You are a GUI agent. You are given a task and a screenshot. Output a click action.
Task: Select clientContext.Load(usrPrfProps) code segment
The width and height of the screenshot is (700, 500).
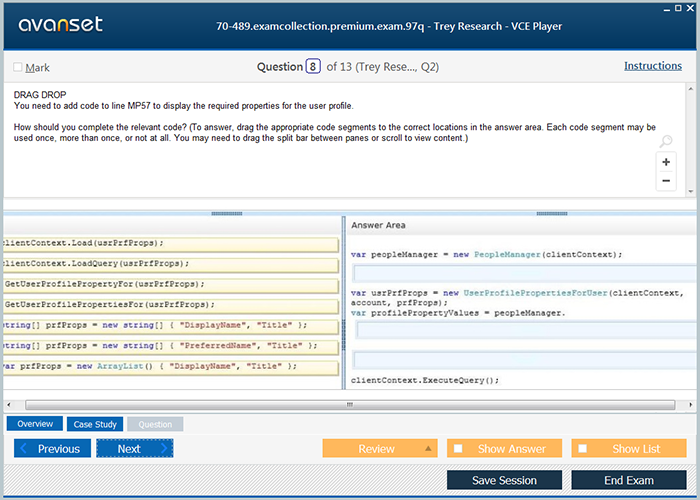click(x=171, y=244)
